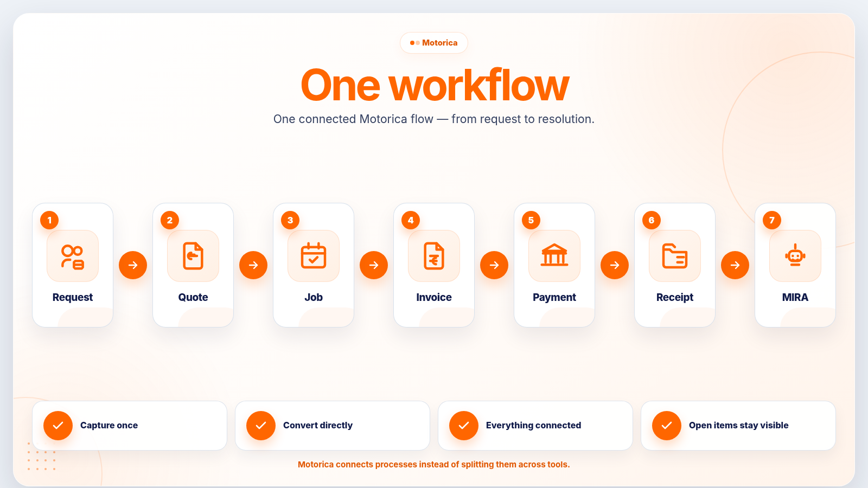This screenshot has width=868, height=488.
Task: Click the checkmark icon beside Everything connected
Action: (x=464, y=426)
